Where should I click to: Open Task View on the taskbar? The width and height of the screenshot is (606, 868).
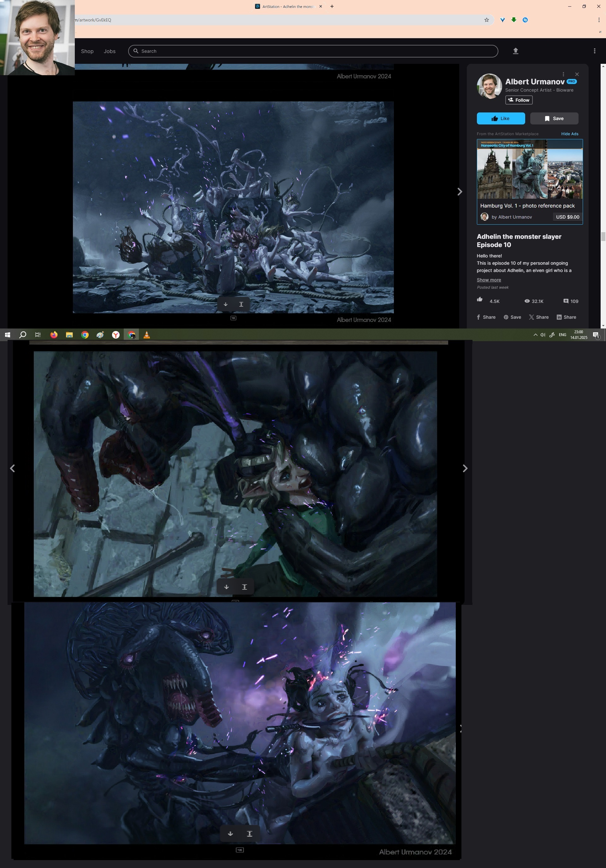coord(38,335)
